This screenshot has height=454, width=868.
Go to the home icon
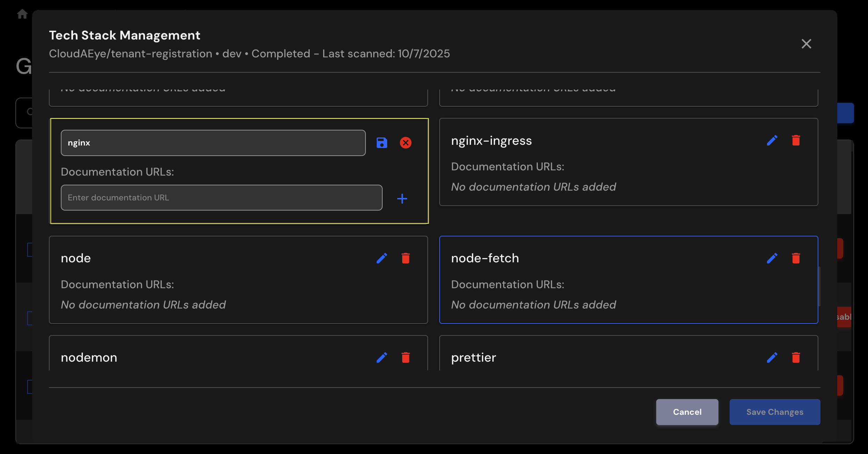22,14
